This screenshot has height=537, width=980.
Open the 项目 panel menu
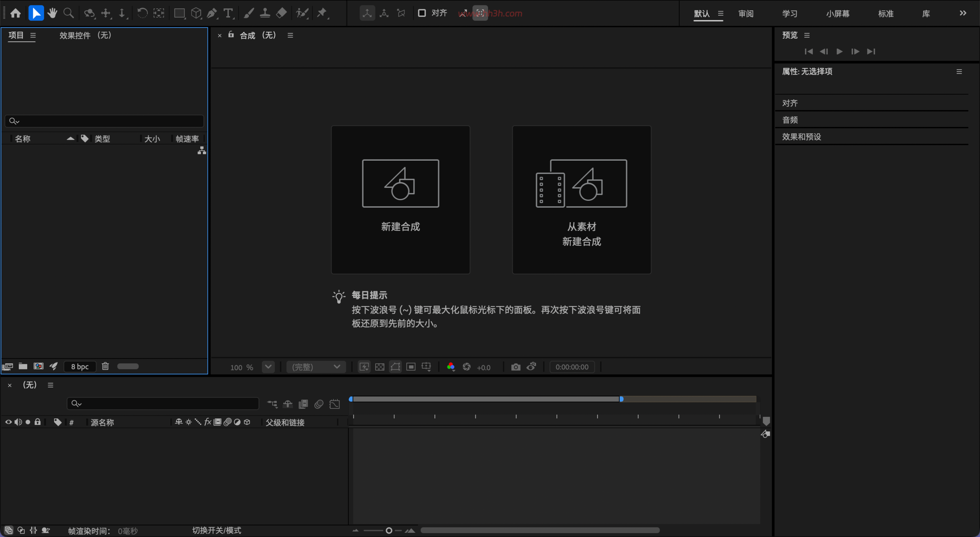point(33,35)
